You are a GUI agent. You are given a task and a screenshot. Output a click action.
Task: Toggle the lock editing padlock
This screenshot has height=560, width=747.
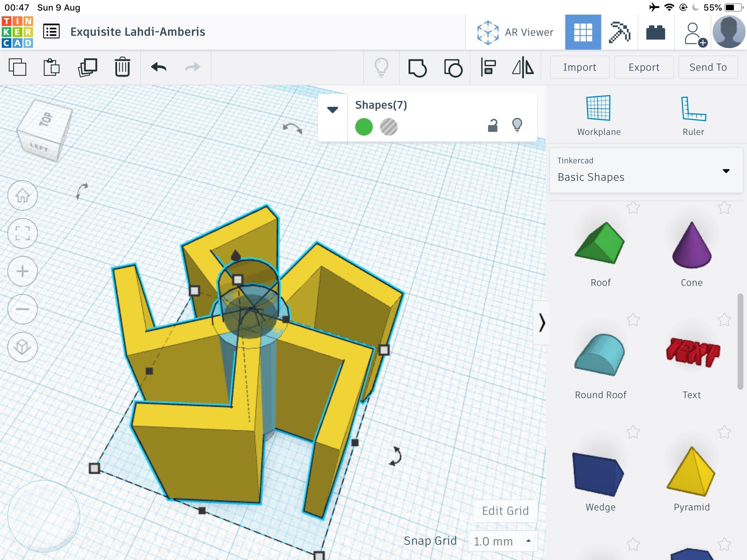493,125
